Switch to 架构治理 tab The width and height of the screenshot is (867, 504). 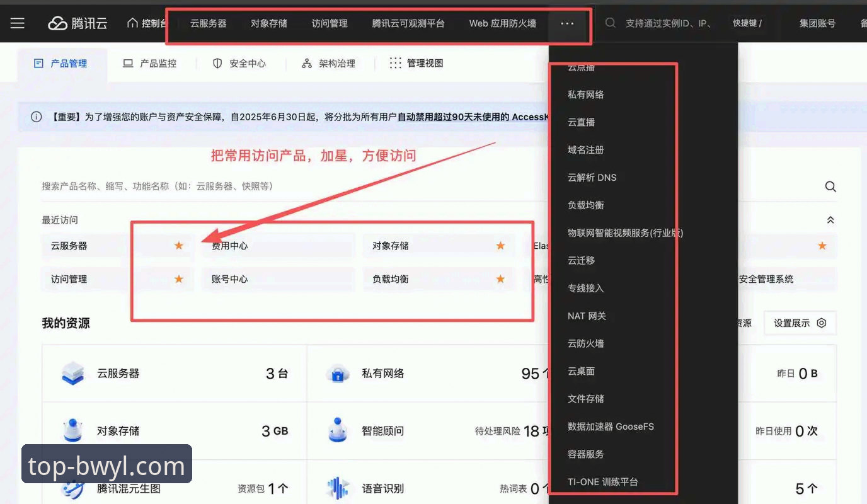pyautogui.click(x=329, y=64)
